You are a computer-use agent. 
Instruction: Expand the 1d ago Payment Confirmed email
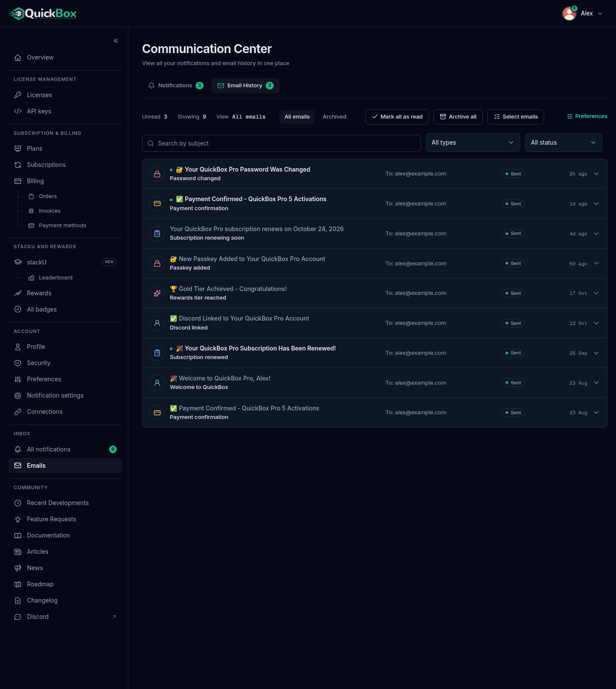point(596,204)
